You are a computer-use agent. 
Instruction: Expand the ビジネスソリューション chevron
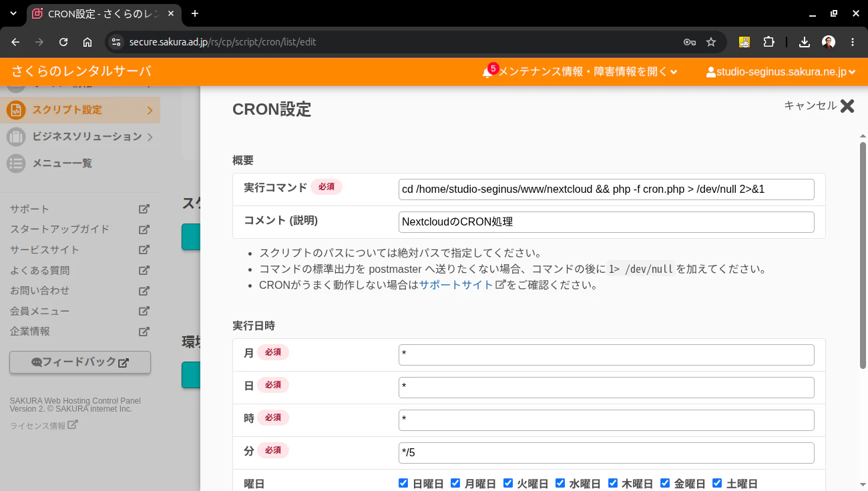[150, 137]
